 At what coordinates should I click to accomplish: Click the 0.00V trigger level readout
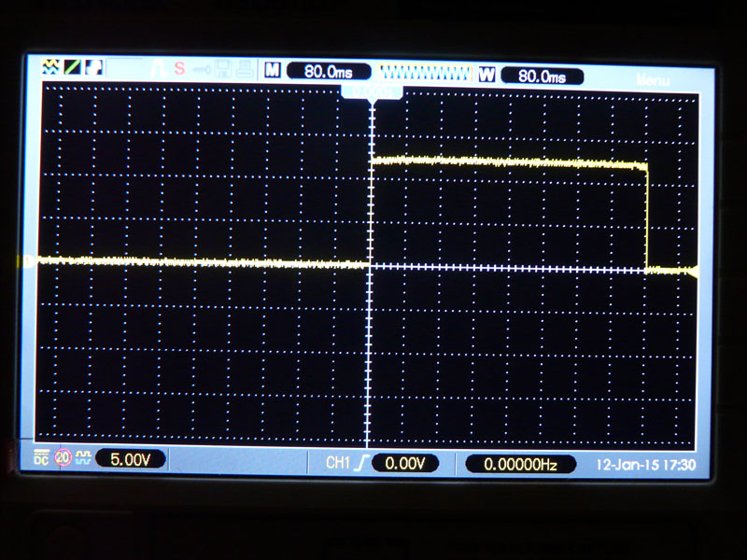point(405,463)
